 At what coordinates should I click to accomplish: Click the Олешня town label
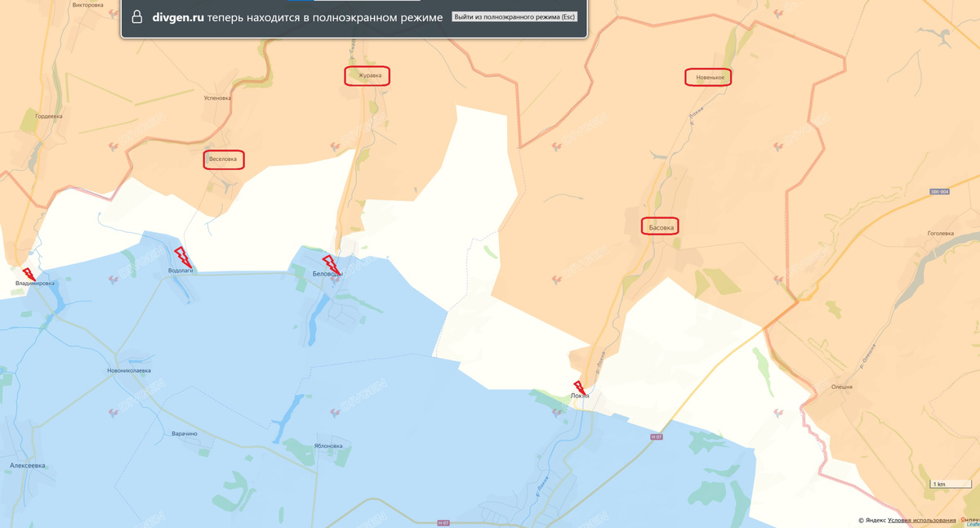click(x=842, y=387)
